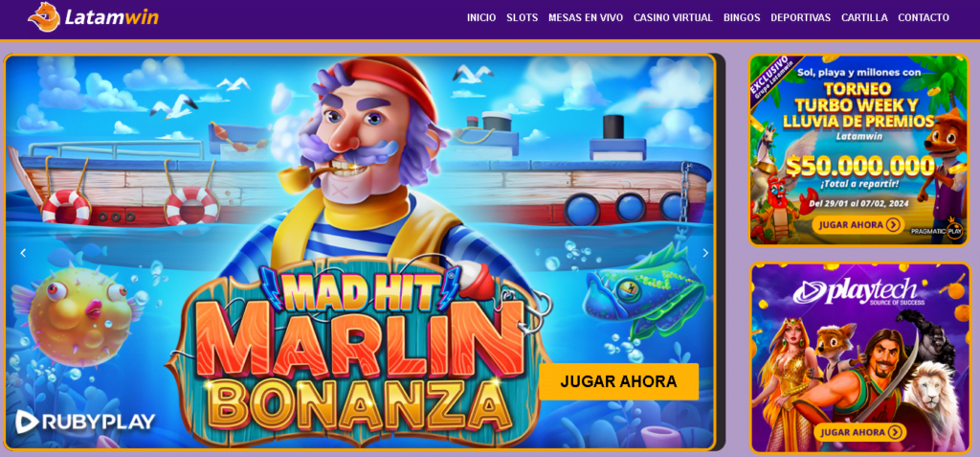Advance to next carousel slide arrow
The width and height of the screenshot is (980, 457).
(705, 253)
